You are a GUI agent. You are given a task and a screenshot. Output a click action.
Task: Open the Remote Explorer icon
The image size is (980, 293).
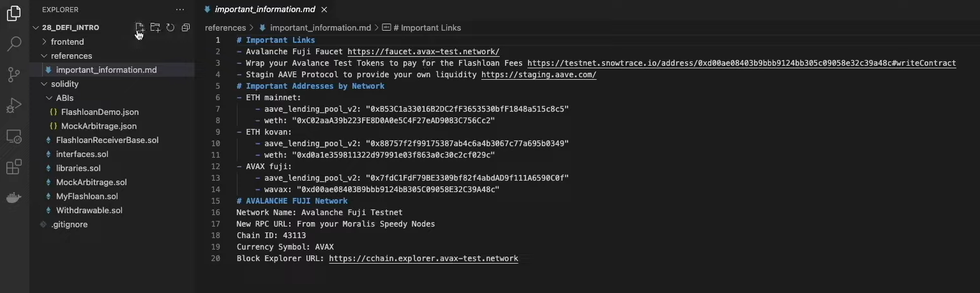[13, 137]
